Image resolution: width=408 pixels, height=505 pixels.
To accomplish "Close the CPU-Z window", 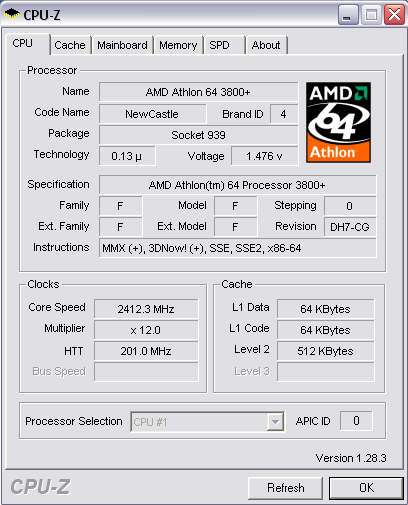I will pos(394,15).
